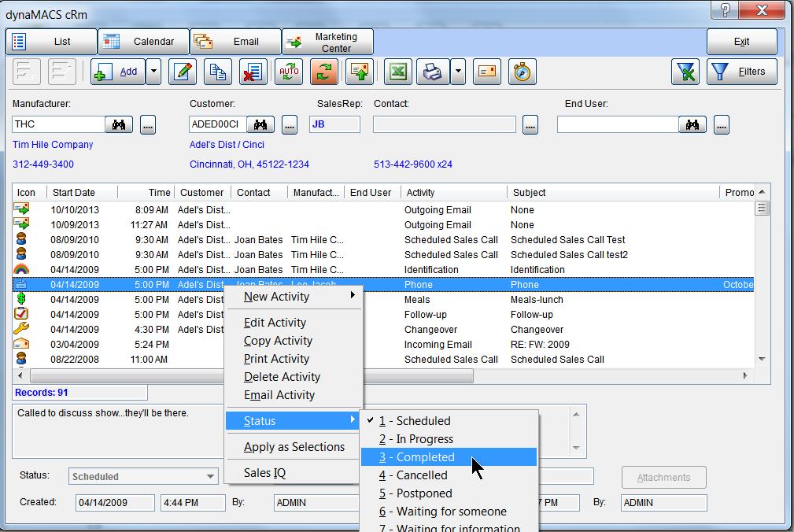Set status to 5 - Postponed
Image resolution: width=794 pixels, height=532 pixels.
pos(449,493)
